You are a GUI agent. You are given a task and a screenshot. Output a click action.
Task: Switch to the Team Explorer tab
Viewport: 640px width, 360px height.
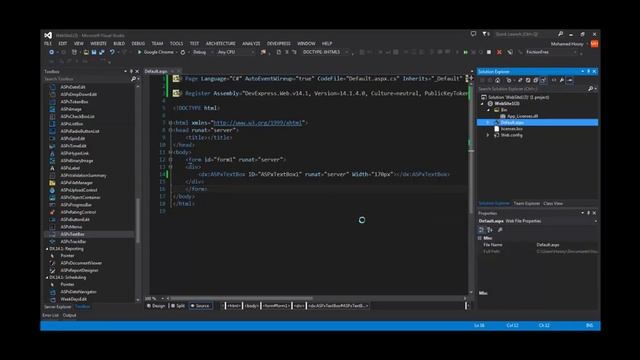click(x=527, y=203)
